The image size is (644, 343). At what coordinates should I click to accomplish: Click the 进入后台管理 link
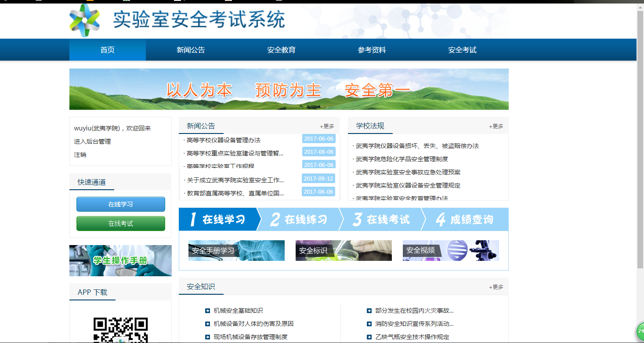(x=92, y=141)
